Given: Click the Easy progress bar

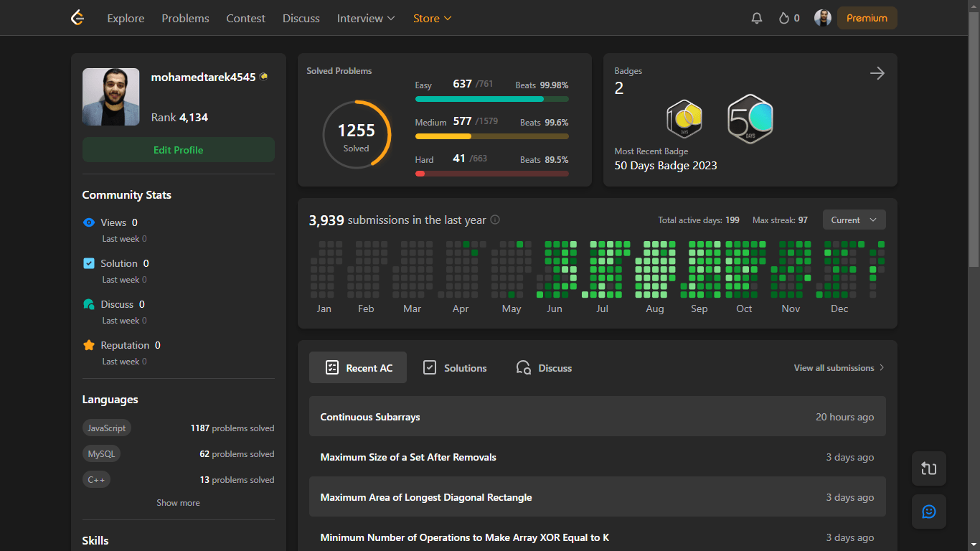Looking at the screenshot, I should pyautogui.click(x=492, y=99).
